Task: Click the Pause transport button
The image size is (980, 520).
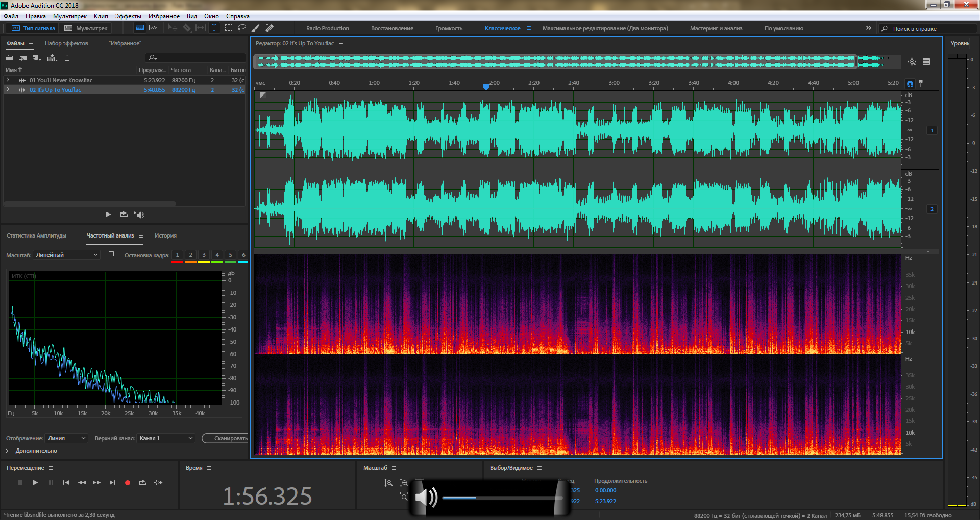Action: pos(51,482)
